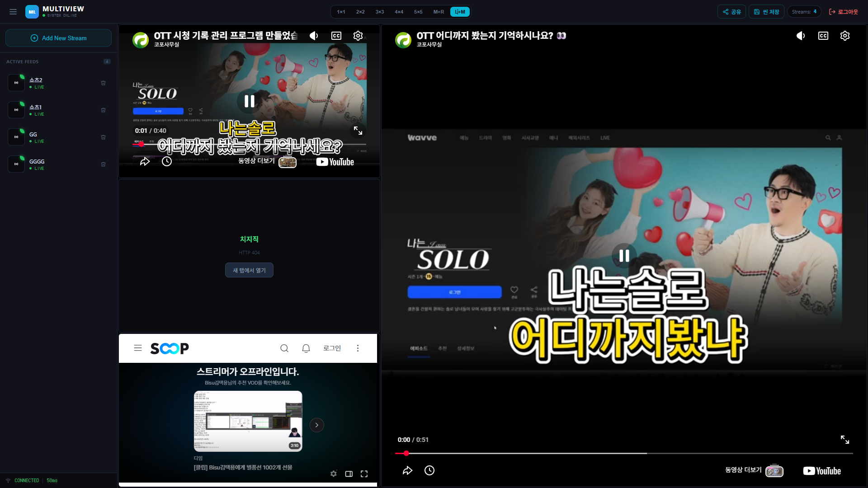Open settings on large YouTube video
The height and width of the screenshot is (488, 868).
845,36
